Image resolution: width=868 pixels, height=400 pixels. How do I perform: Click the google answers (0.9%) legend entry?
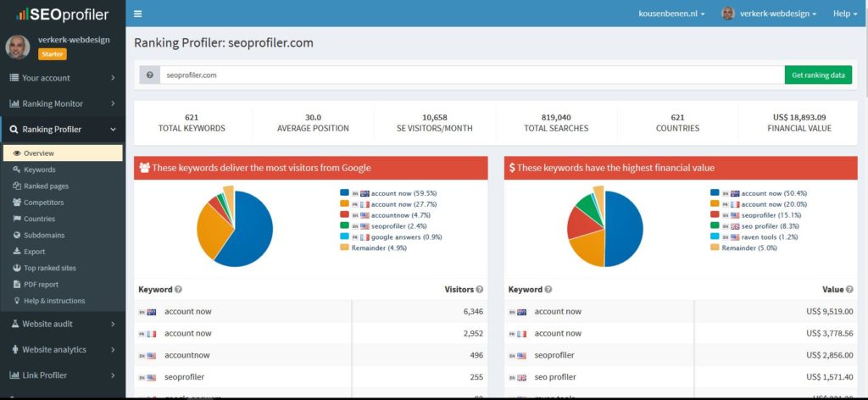pyautogui.click(x=391, y=236)
